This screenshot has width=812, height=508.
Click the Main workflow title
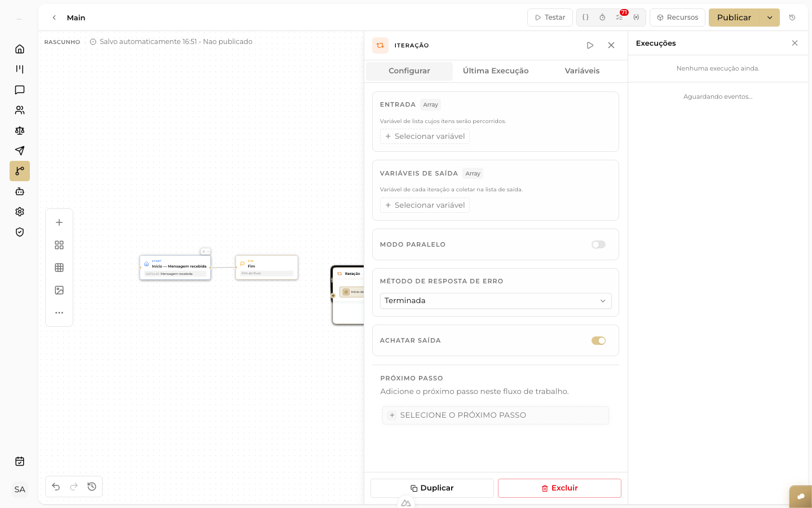pyautogui.click(x=76, y=17)
